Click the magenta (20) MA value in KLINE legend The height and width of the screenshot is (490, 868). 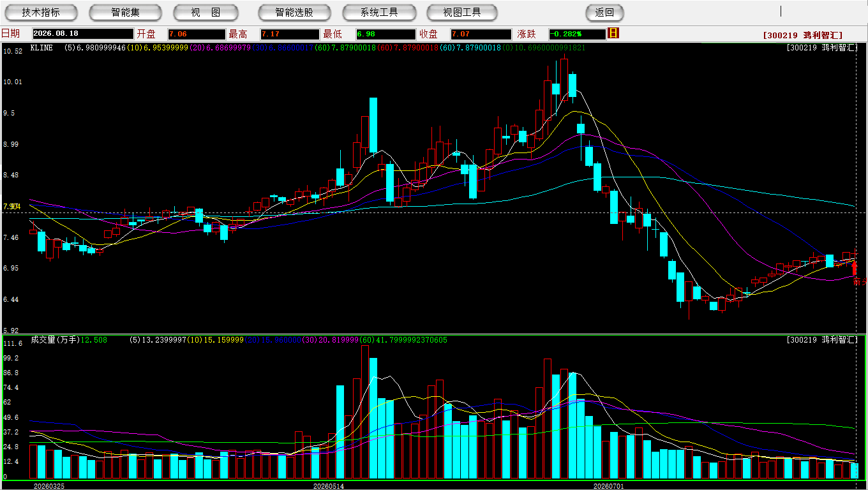(x=221, y=48)
